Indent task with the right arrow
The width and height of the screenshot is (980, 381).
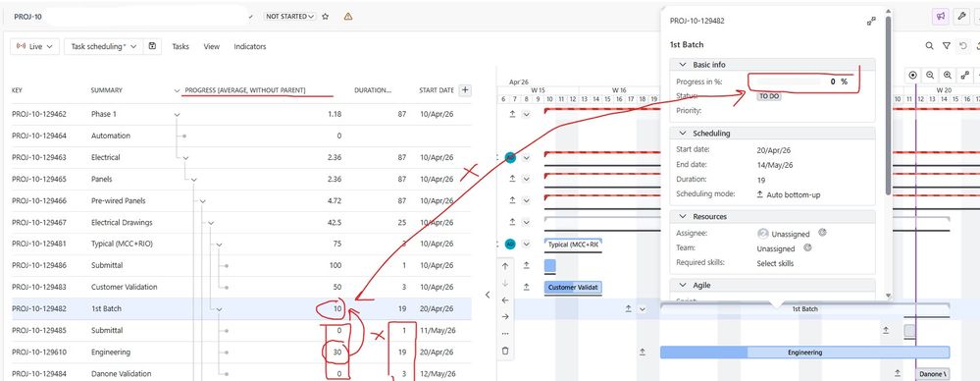click(x=505, y=316)
